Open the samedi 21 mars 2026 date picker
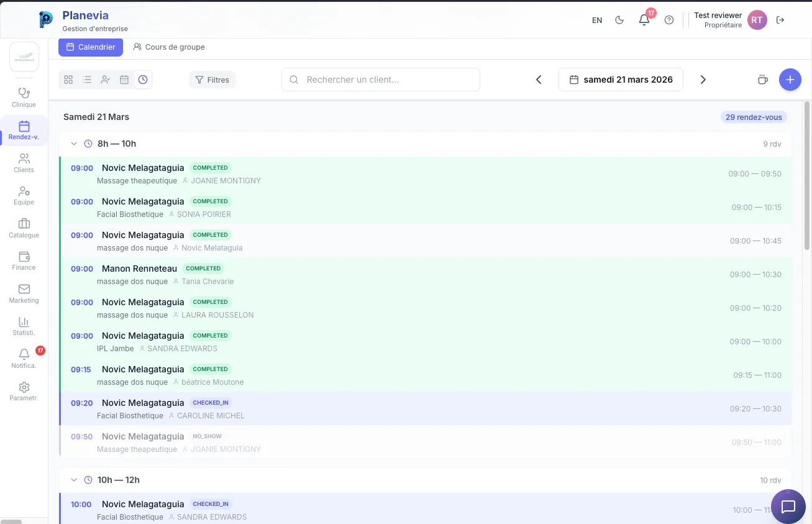 point(621,80)
